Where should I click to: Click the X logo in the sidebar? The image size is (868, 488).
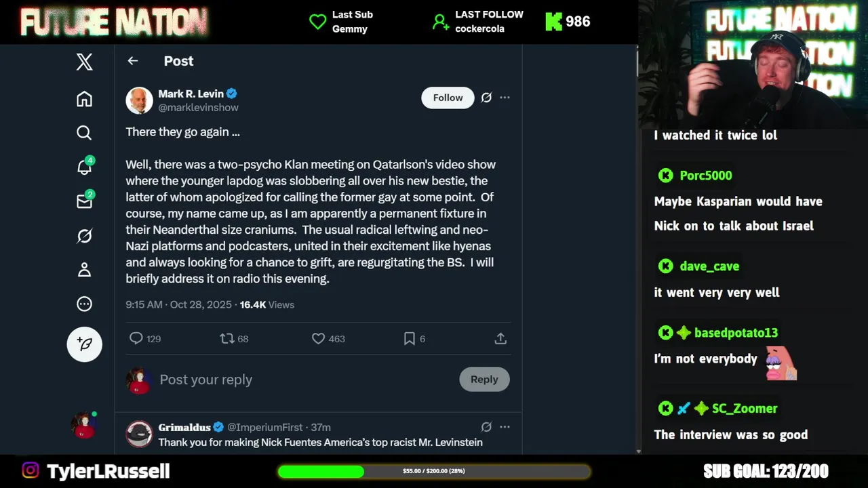[84, 62]
